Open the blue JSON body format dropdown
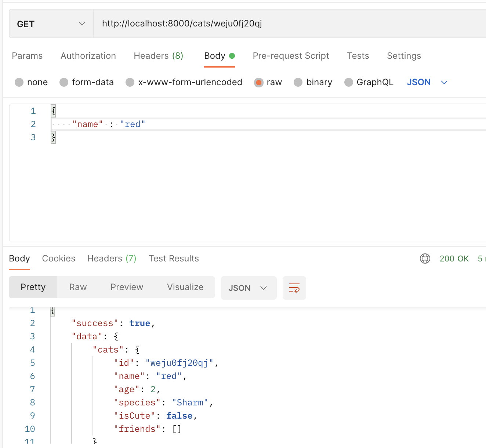This screenshot has width=486, height=448. (427, 82)
